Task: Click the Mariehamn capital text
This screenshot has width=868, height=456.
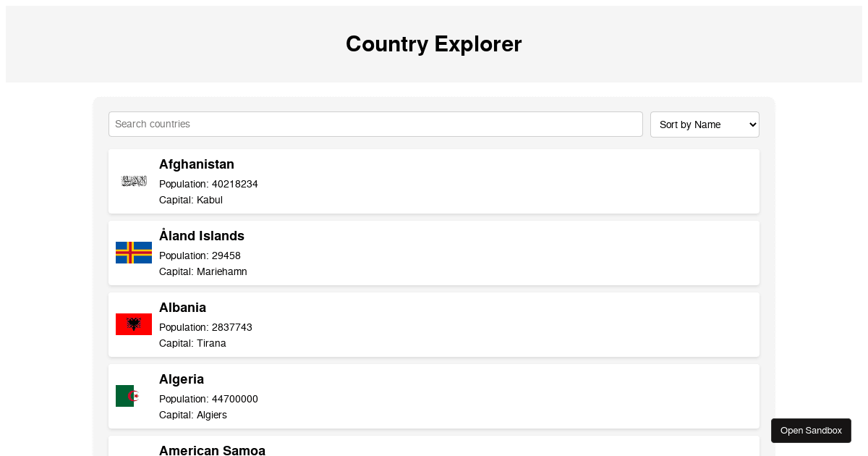Action: (203, 271)
